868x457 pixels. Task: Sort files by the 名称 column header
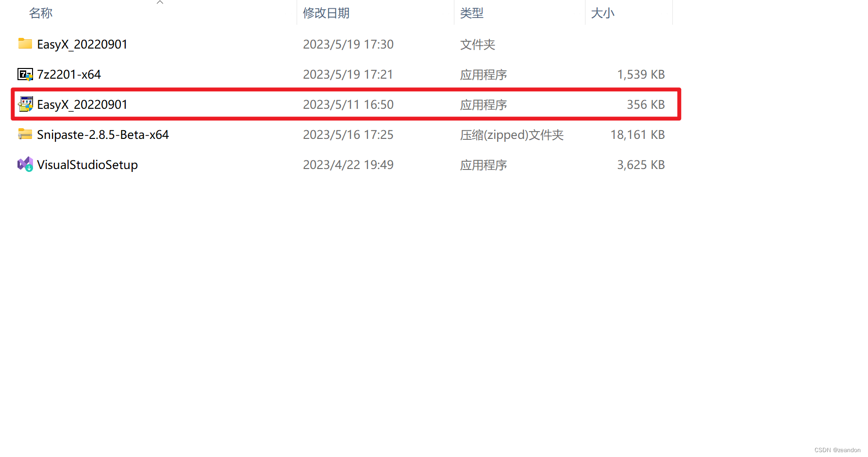click(x=41, y=13)
